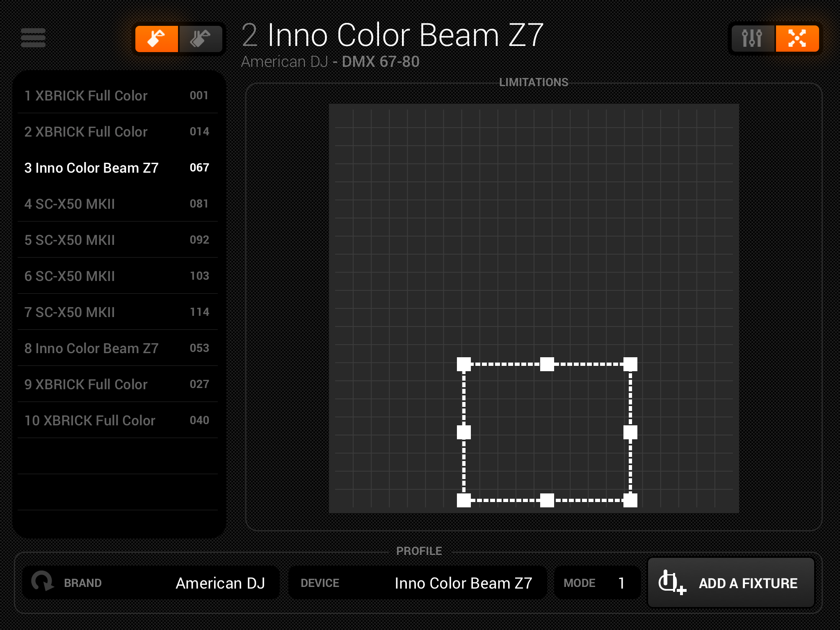
Task: Switch to multiple fixtures spotlight icon
Action: (x=201, y=39)
